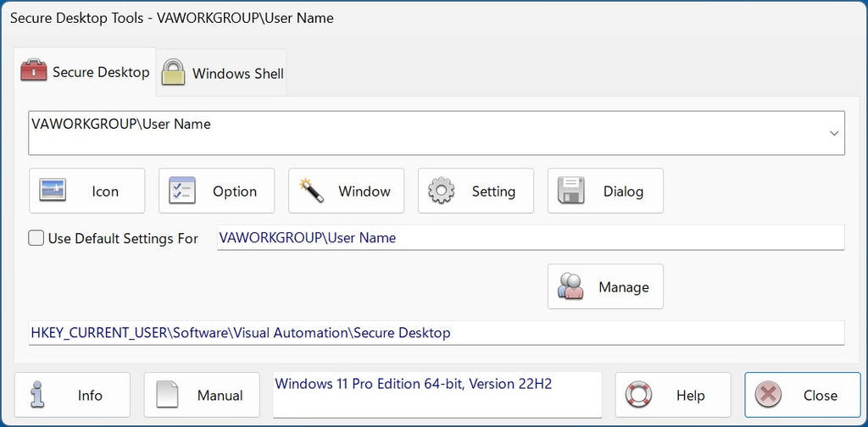The image size is (868, 427).
Task: Click the Windows 11 Pro version text box
Action: pos(437,394)
